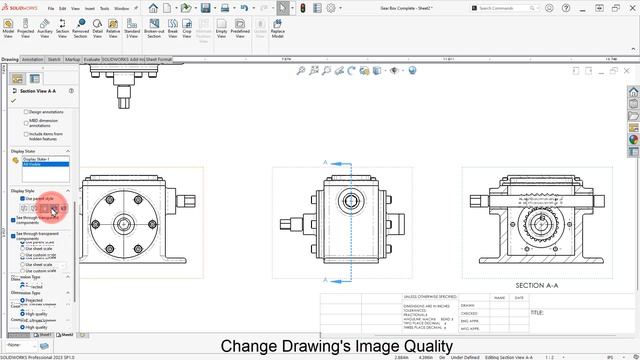Click the Broken-out Section tool
The image size is (640, 360).
pos(154,29)
